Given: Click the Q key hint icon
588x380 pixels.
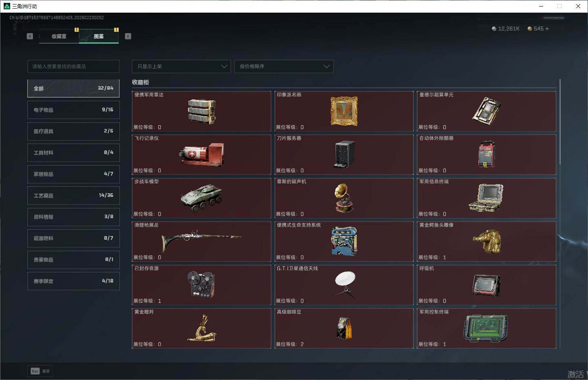Looking at the screenshot, I should click(30, 36).
